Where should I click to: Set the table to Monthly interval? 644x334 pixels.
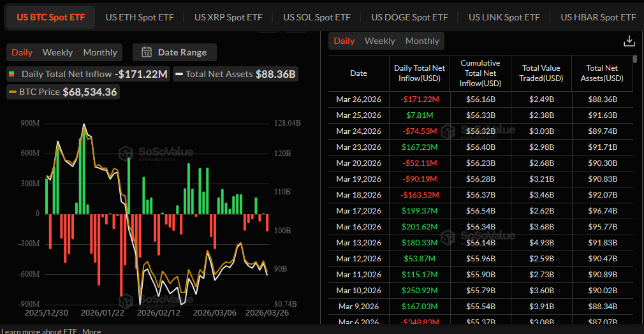422,41
